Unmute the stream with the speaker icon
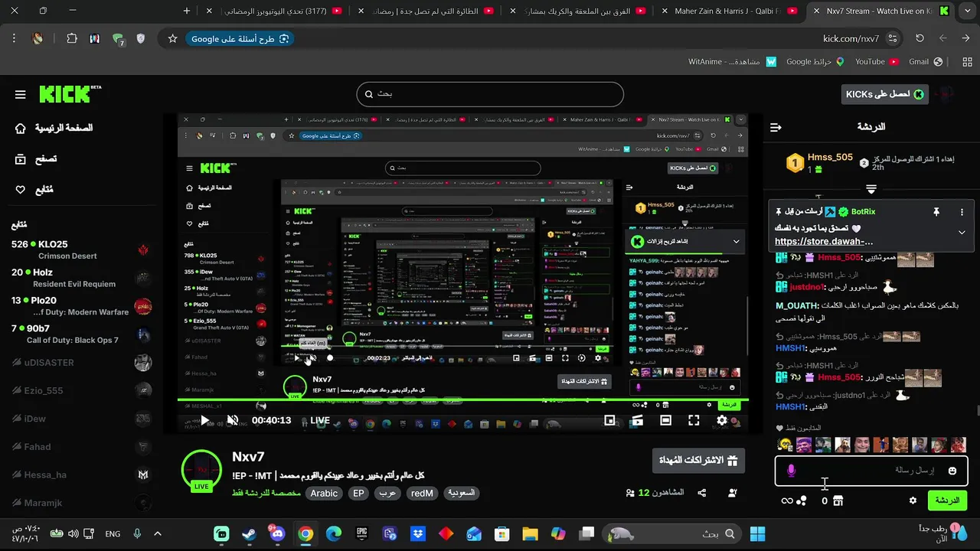Image resolution: width=980 pixels, height=551 pixels. tap(233, 420)
